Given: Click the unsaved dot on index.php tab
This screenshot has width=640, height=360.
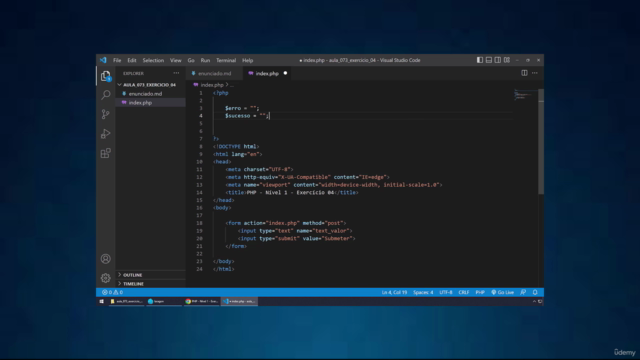Looking at the screenshot, I should (x=285, y=73).
